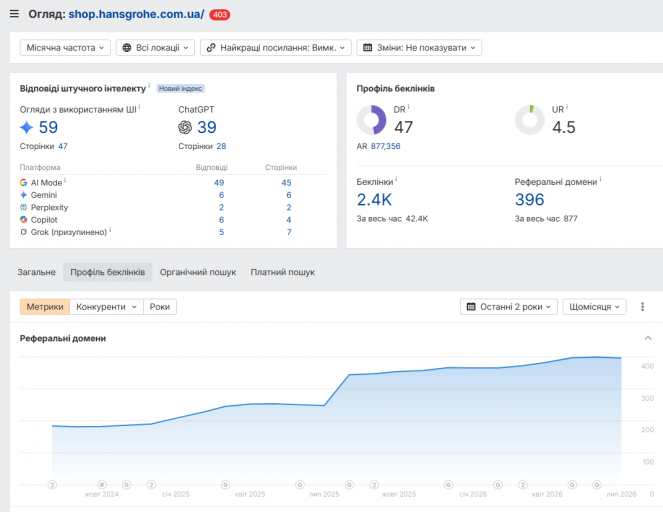
Task: Open the AI overviews Сторінки 47 link
Action: tap(63, 146)
